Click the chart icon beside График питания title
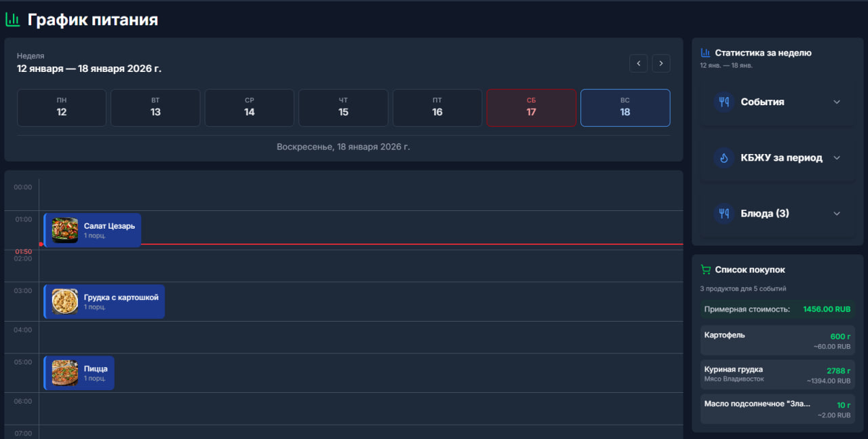This screenshot has width=868, height=439. [x=12, y=20]
